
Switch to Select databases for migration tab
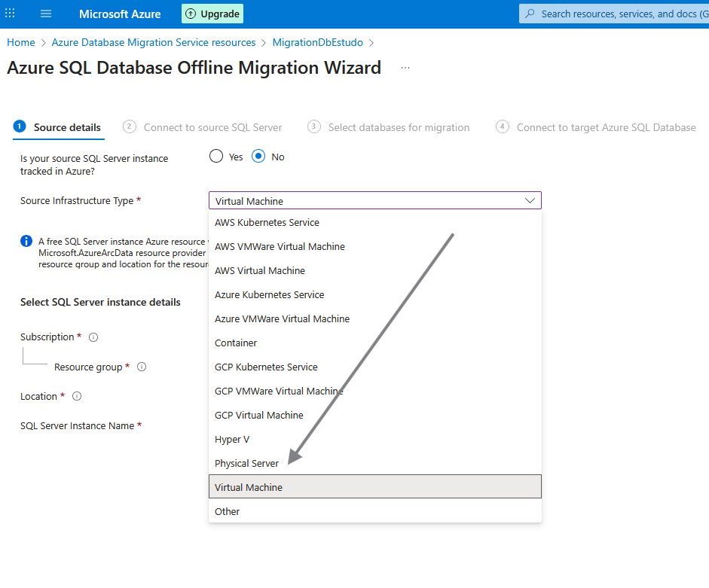[398, 127]
